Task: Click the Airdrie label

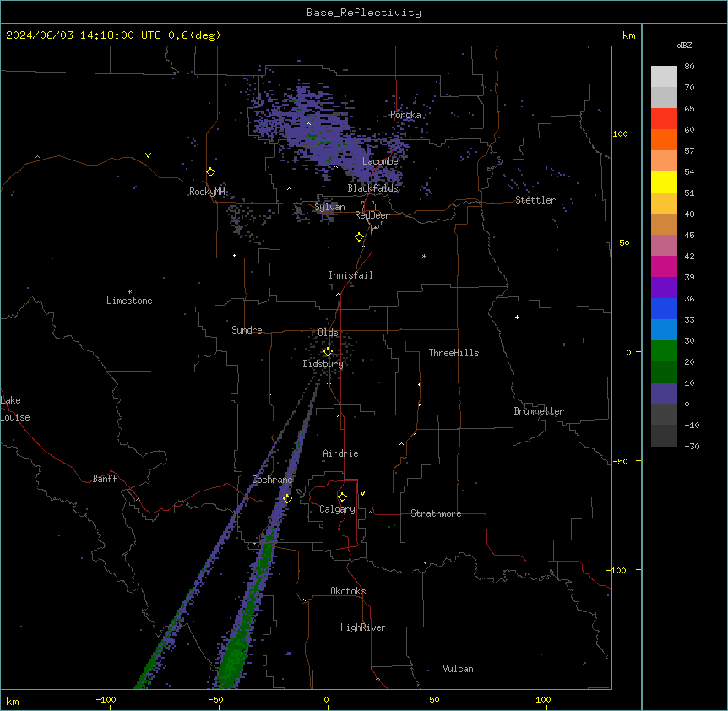Action: [x=340, y=453]
